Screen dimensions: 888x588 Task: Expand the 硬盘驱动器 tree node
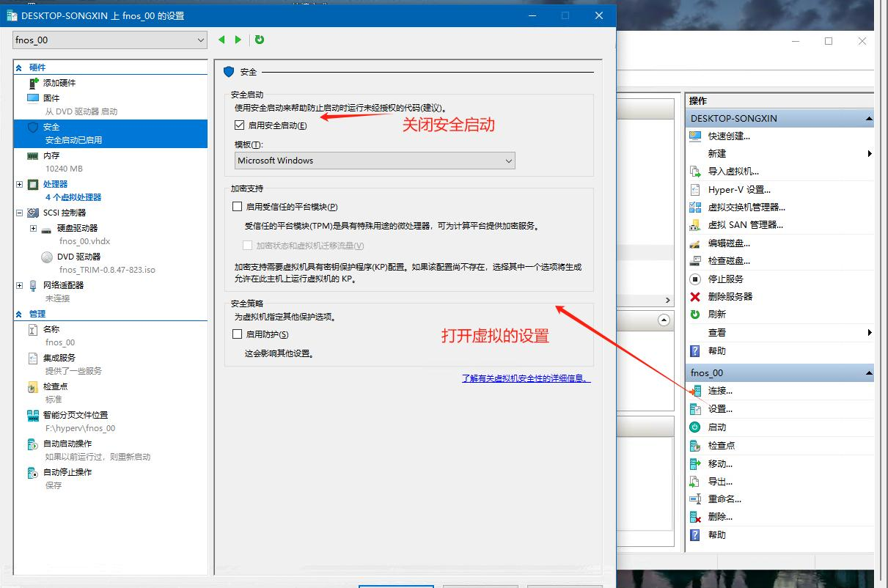coord(34,229)
